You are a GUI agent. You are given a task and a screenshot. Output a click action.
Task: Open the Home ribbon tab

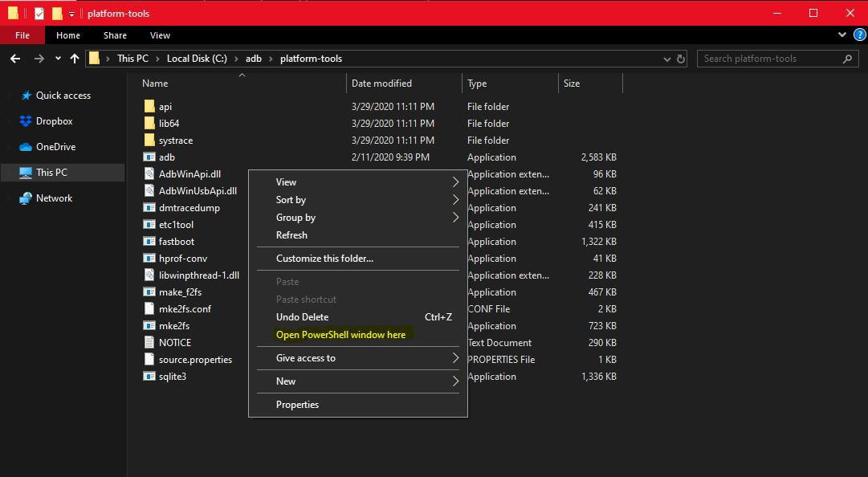click(x=68, y=35)
